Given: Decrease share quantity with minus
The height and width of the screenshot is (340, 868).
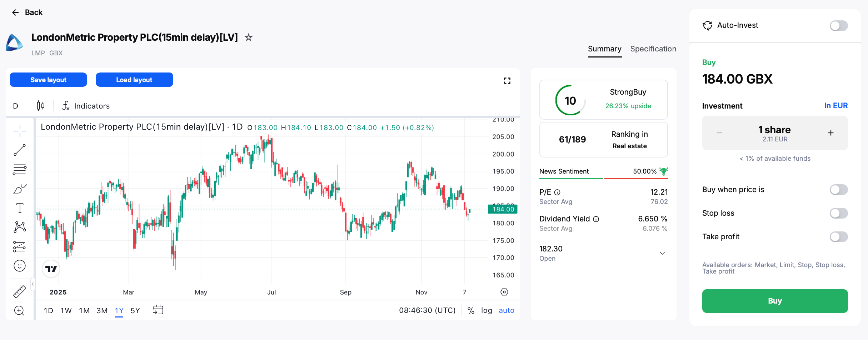Looking at the screenshot, I should tap(719, 133).
